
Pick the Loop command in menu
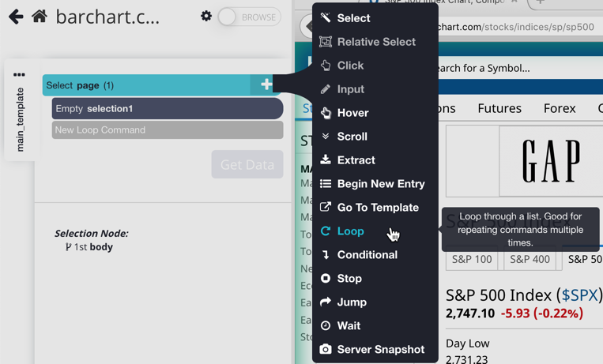point(350,231)
